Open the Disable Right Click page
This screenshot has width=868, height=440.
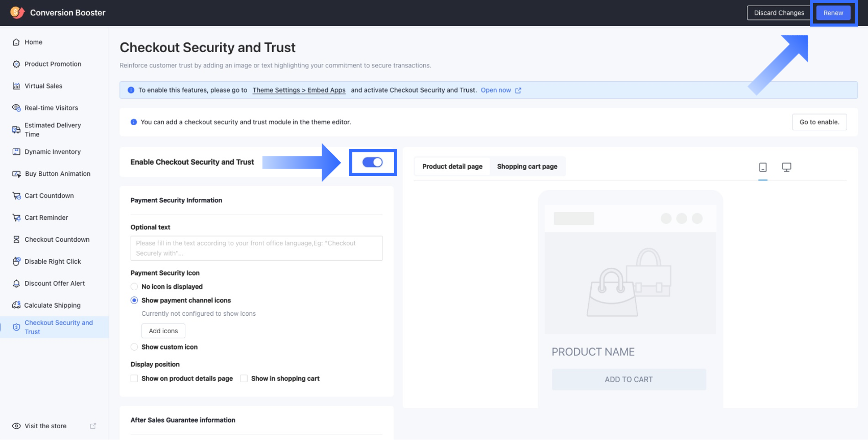pyautogui.click(x=53, y=261)
